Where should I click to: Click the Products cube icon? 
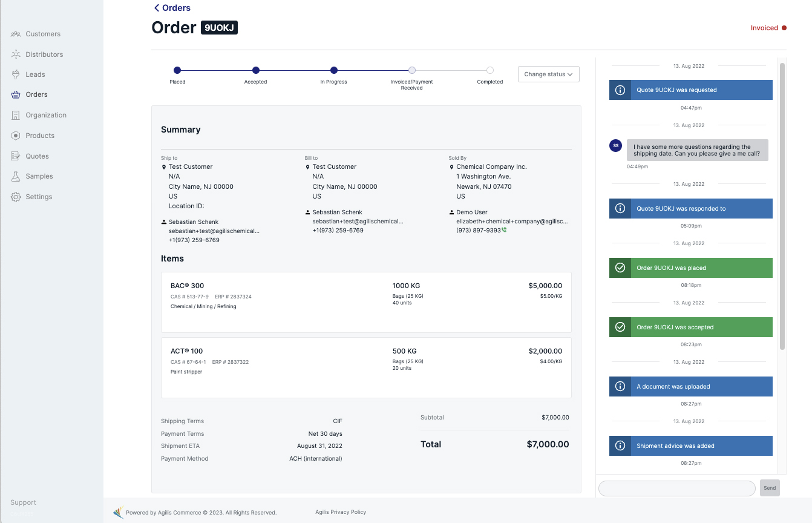click(16, 136)
